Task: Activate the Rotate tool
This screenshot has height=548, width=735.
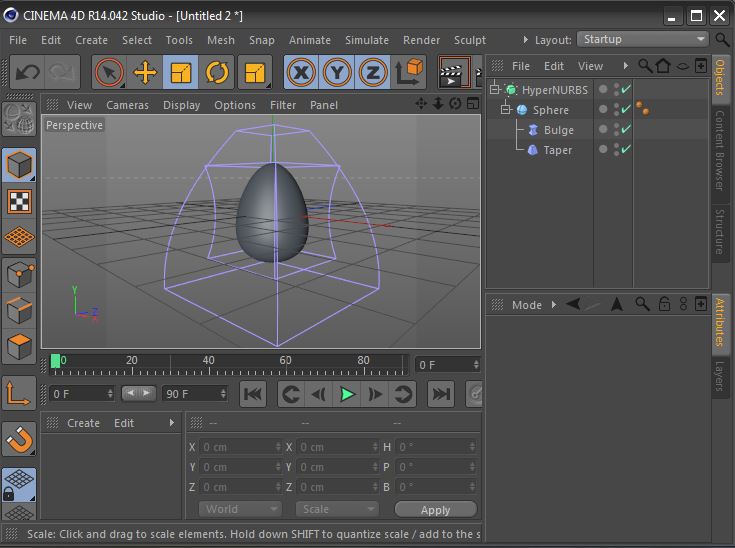Action: click(217, 72)
